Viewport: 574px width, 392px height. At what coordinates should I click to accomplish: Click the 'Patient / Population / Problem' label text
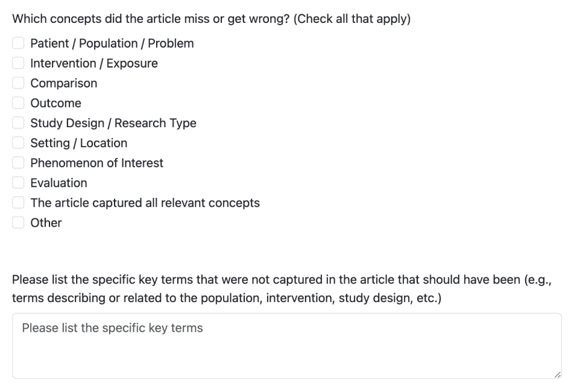click(112, 43)
